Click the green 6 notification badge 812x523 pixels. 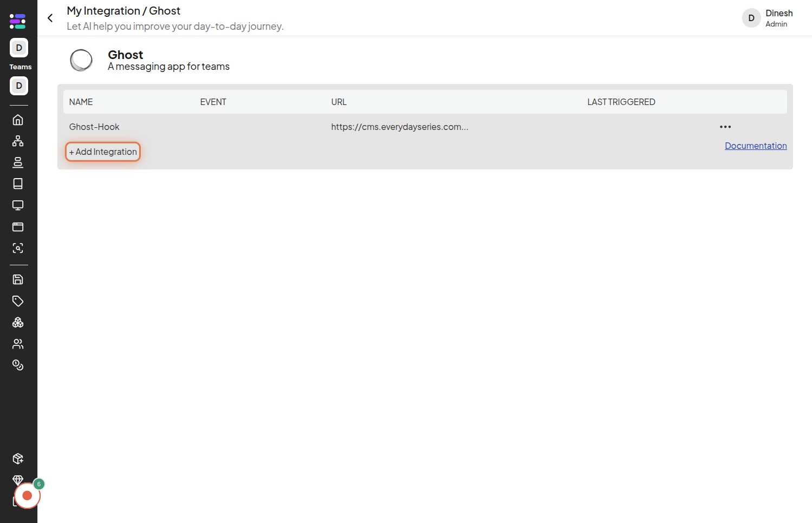click(38, 484)
